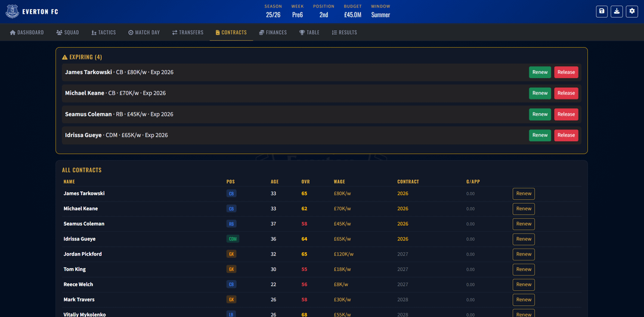The height and width of the screenshot is (317, 644).
Task: Switch to the Squad tab
Action: tap(67, 32)
